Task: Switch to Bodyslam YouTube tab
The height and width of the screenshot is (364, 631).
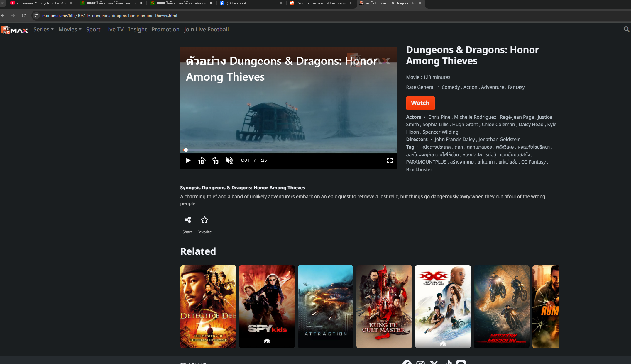Action: tap(41, 3)
